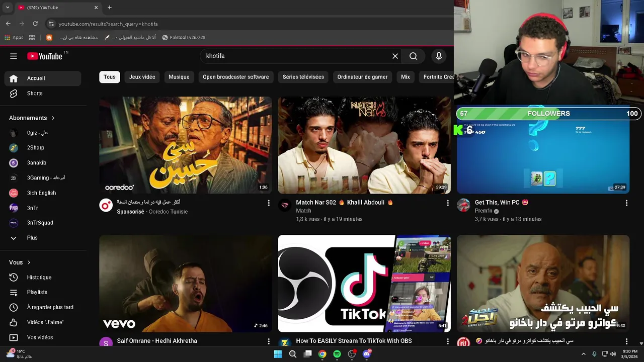This screenshot has width=644, height=362.
Task: Clear the khotifa search query
Action: [395, 56]
